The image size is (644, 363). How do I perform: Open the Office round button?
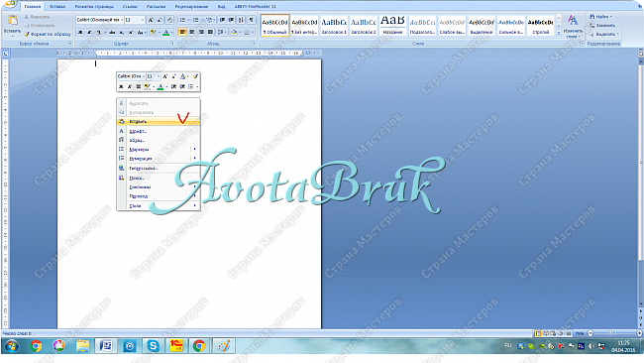[x=10, y=4]
